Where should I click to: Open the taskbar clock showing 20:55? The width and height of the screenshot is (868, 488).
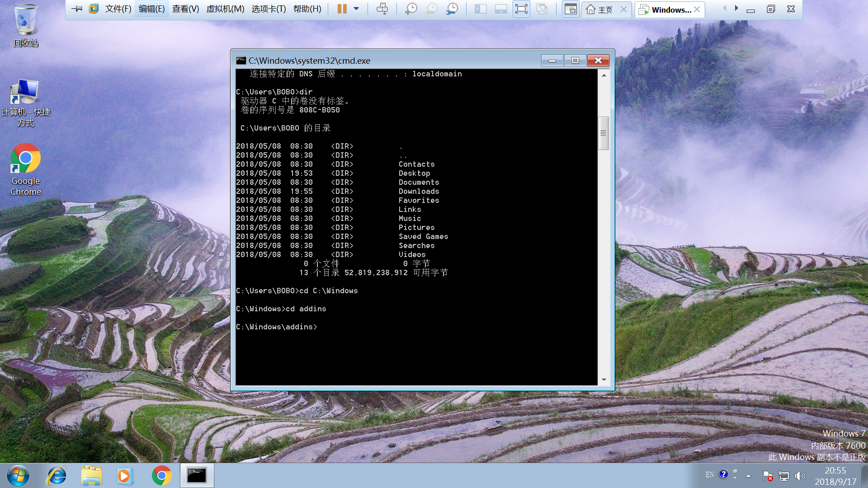835,476
